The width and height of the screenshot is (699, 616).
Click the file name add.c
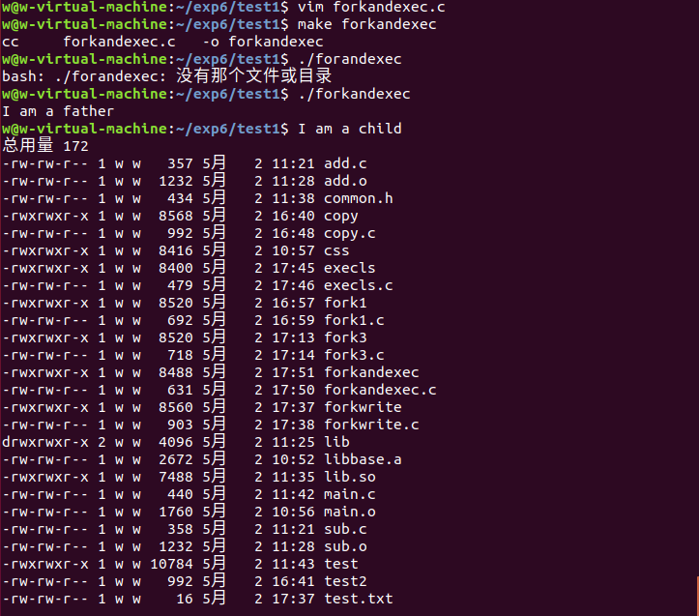(345, 163)
